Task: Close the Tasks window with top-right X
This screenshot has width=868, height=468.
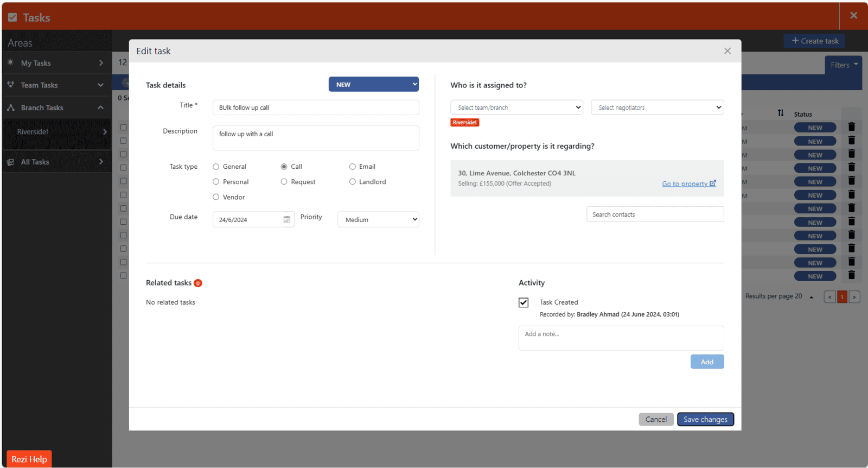Action: click(x=854, y=15)
